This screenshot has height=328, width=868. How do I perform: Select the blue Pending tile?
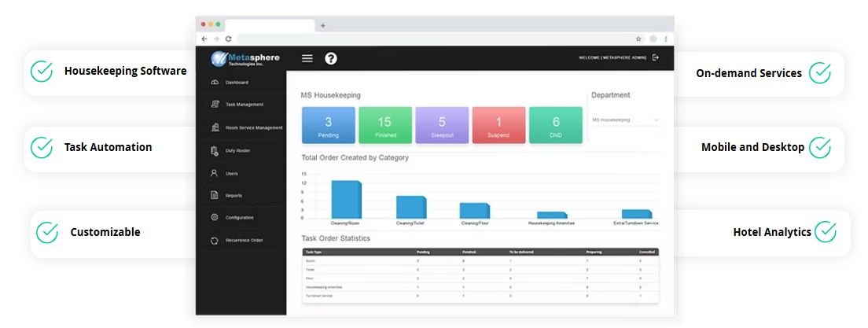[329, 125]
